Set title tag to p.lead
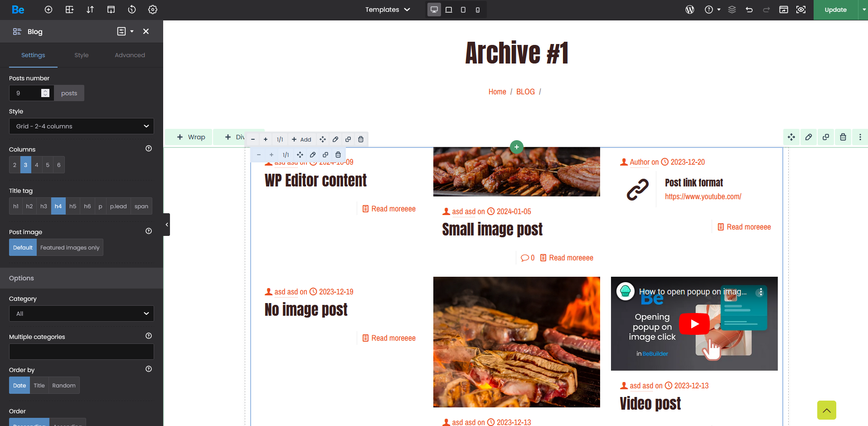 (118, 206)
